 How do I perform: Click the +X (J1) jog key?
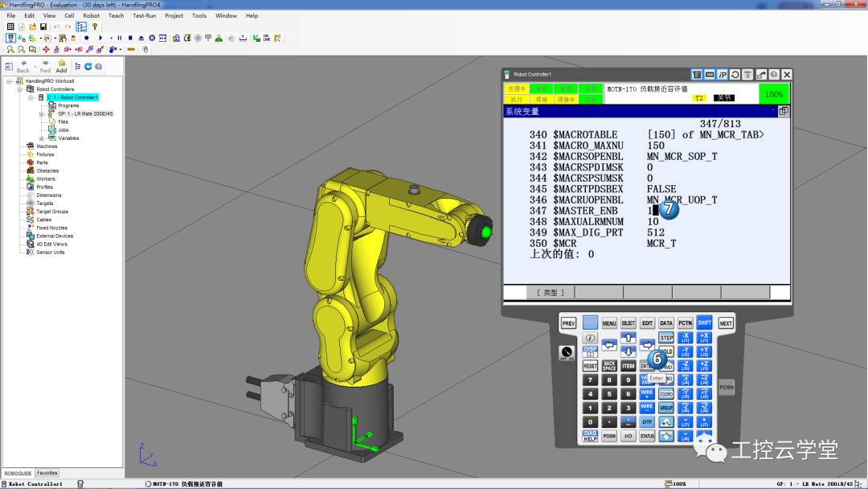click(x=704, y=338)
